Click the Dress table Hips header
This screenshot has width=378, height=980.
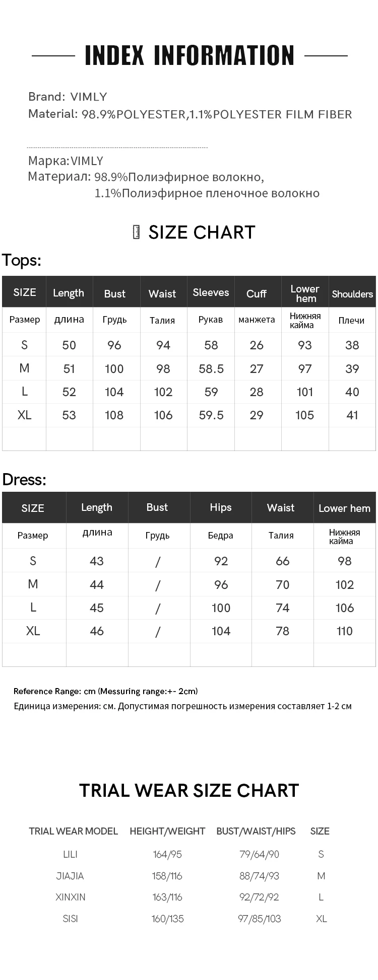point(221,507)
